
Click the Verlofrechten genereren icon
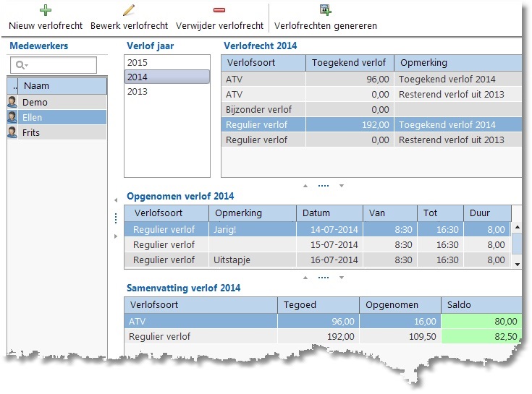coord(326,10)
